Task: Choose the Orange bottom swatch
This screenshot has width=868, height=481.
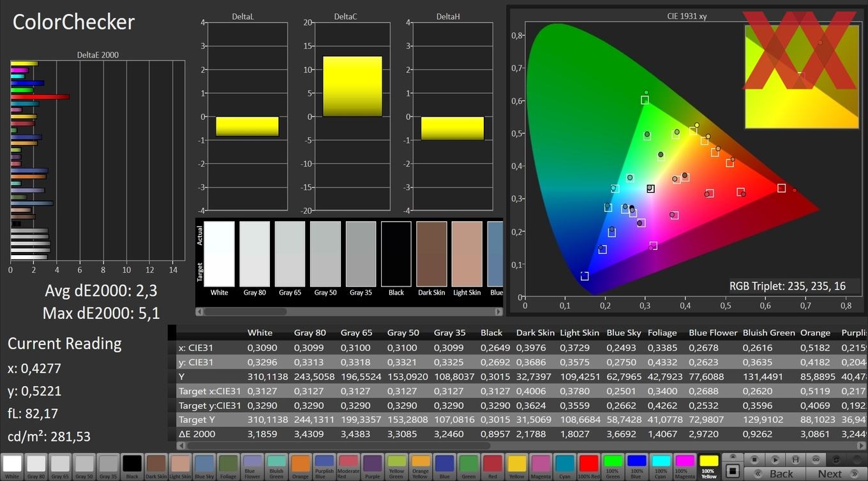Action: click(300, 466)
